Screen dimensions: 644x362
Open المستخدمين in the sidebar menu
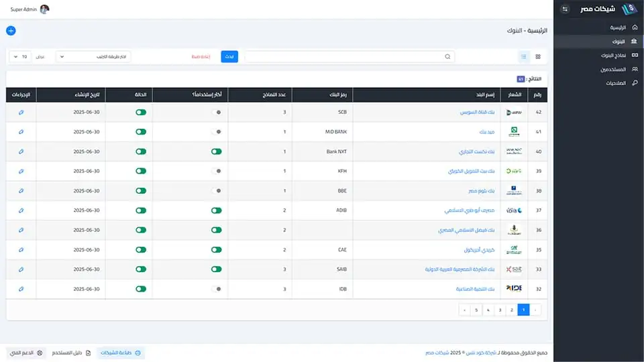612,69
